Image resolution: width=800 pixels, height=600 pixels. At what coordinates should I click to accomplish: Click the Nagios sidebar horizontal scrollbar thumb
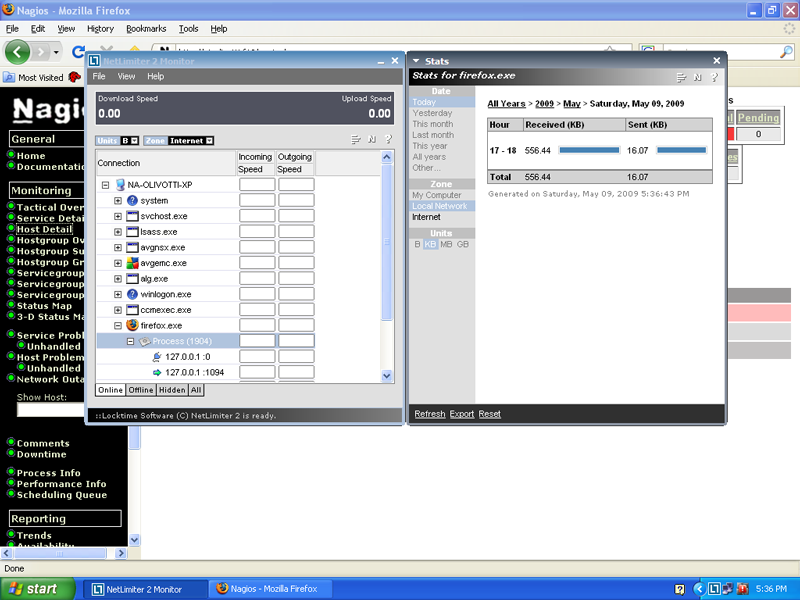[59, 553]
